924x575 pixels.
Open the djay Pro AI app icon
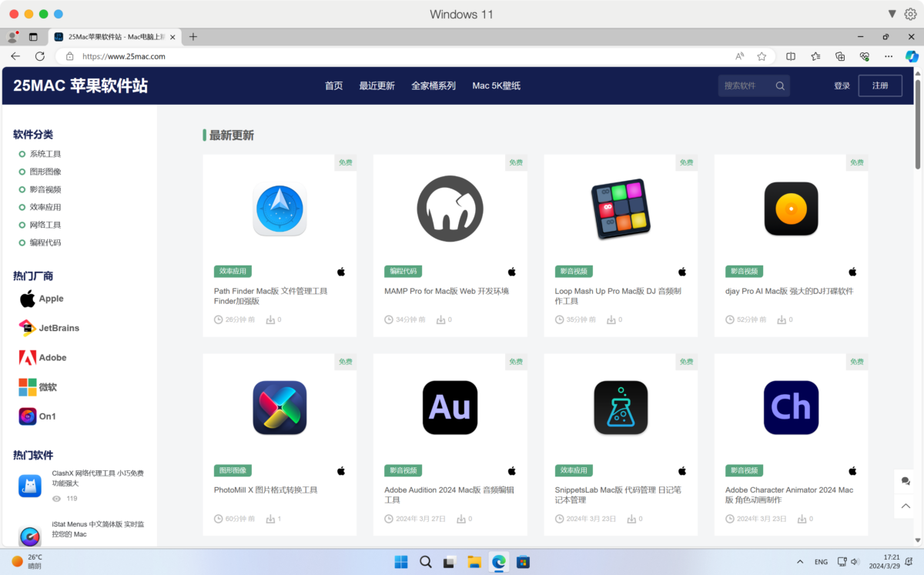[791, 209]
